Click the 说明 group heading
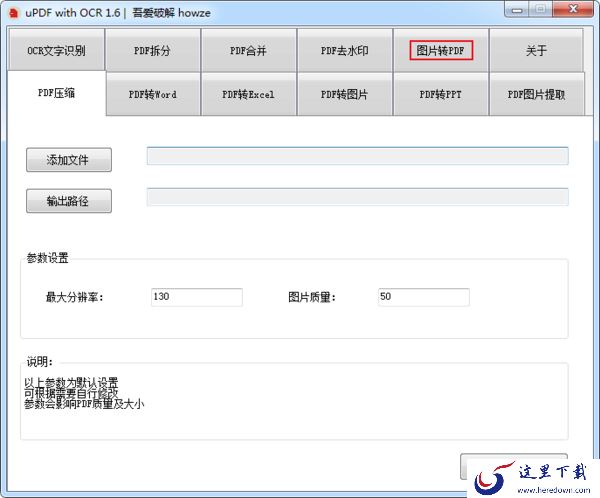 click(x=39, y=361)
